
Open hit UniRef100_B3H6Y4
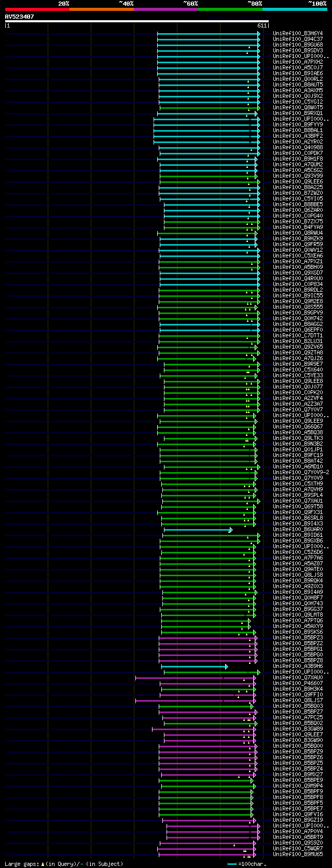click(x=298, y=34)
